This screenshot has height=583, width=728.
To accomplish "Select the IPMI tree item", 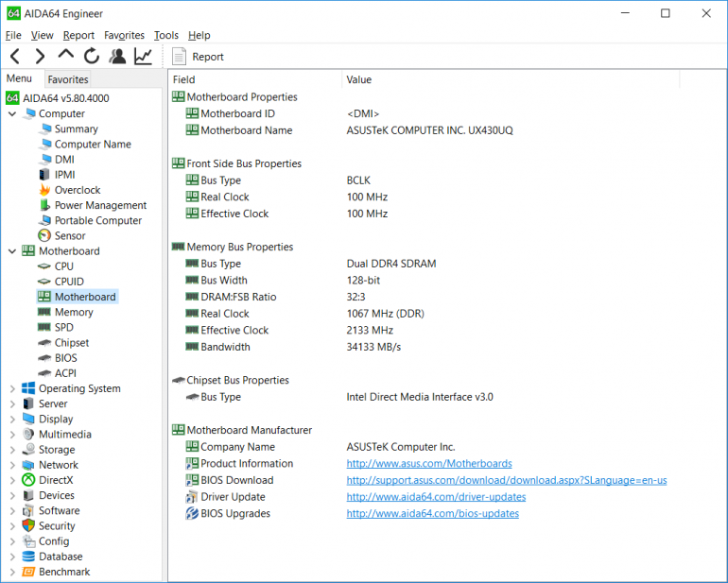I will (x=64, y=175).
